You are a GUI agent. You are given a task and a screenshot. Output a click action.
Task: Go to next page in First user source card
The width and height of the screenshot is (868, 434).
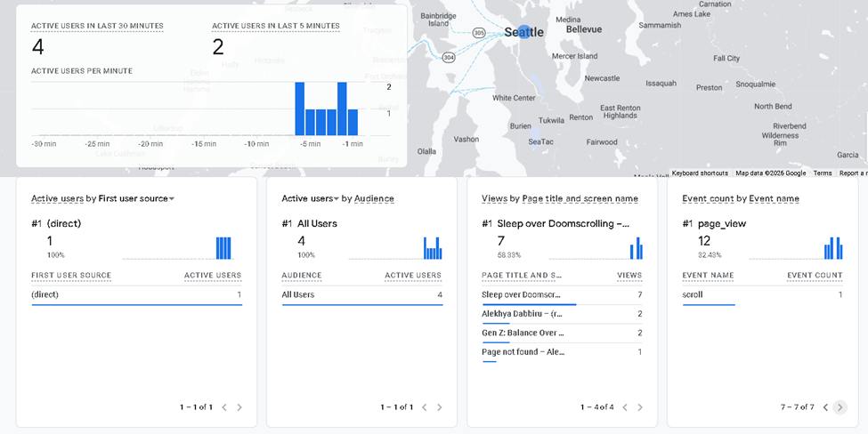coord(239,407)
